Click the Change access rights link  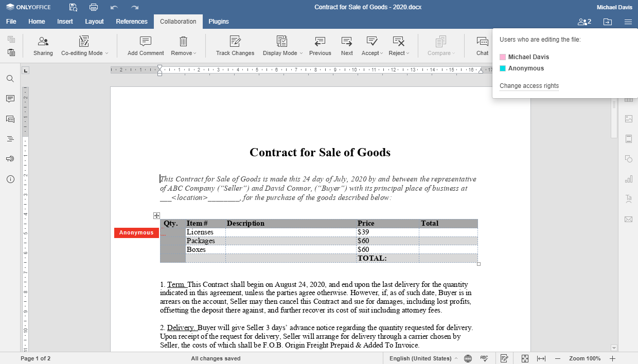(529, 86)
